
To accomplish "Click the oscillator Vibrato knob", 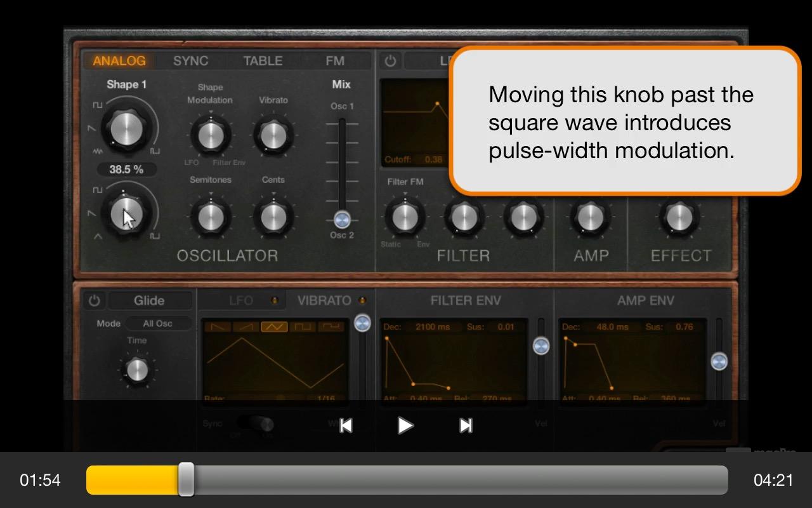I will (273, 135).
